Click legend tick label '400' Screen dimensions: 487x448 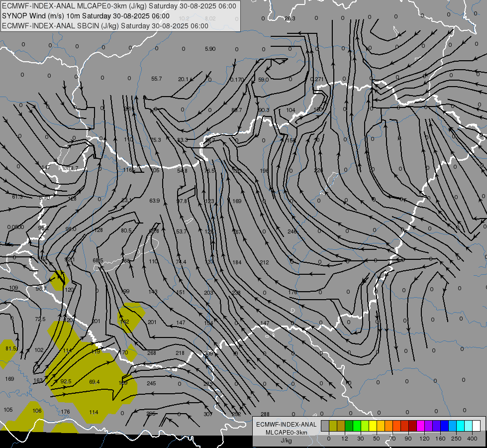point(472,439)
